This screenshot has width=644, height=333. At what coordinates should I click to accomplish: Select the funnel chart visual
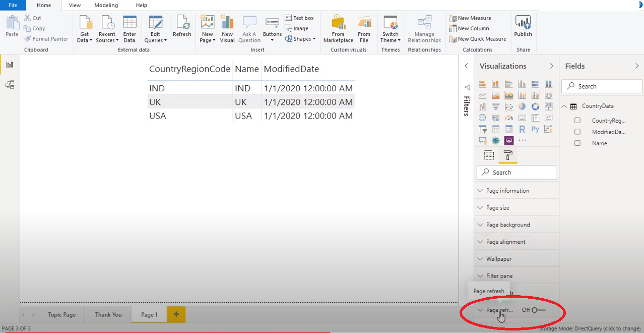pos(496,106)
